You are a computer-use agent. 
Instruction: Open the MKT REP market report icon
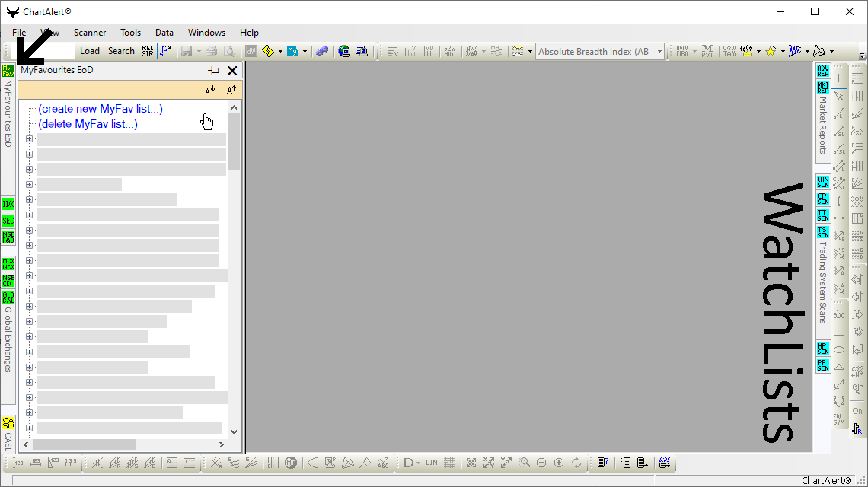823,88
